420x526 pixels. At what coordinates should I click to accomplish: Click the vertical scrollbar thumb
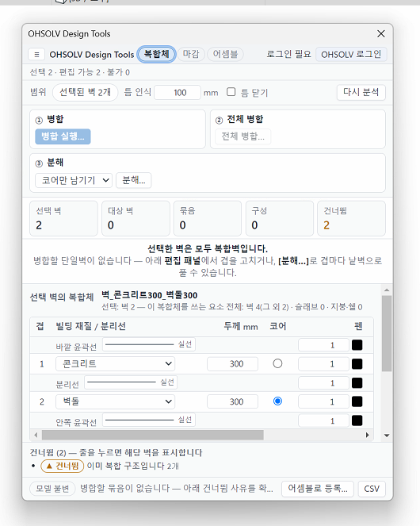(387, 333)
